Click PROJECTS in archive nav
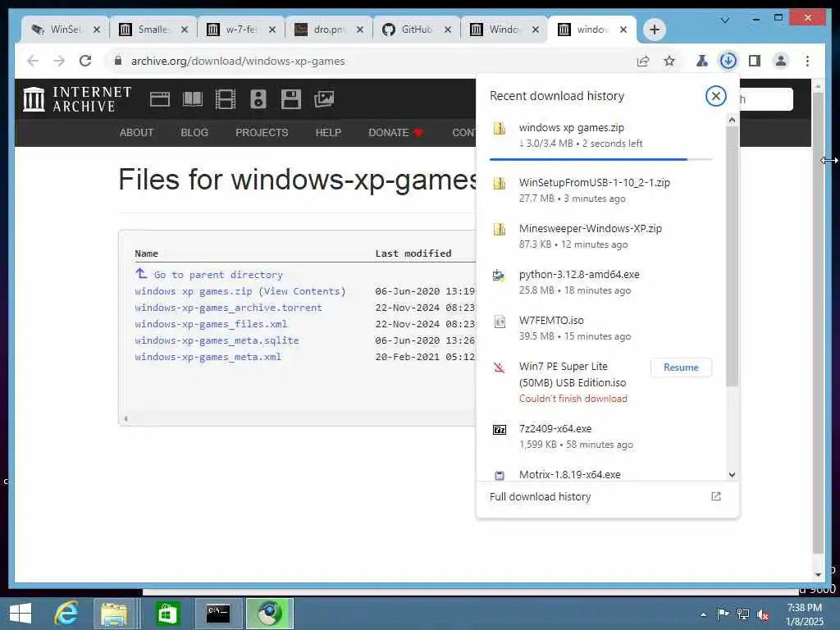This screenshot has height=630, width=840. [262, 132]
